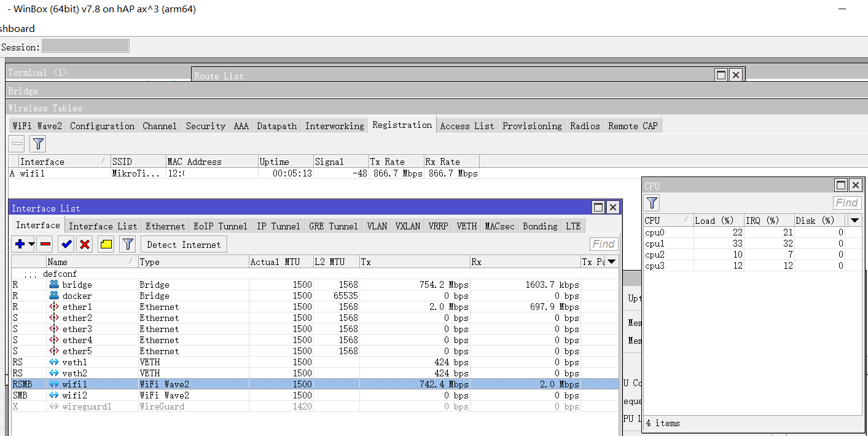Click Find field in Interface List
The height and width of the screenshot is (436, 868).
point(603,244)
